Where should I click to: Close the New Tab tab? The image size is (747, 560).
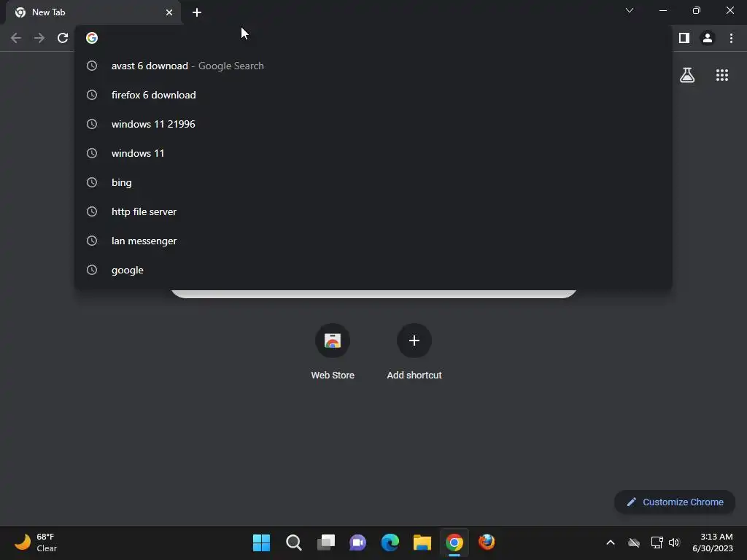(169, 12)
